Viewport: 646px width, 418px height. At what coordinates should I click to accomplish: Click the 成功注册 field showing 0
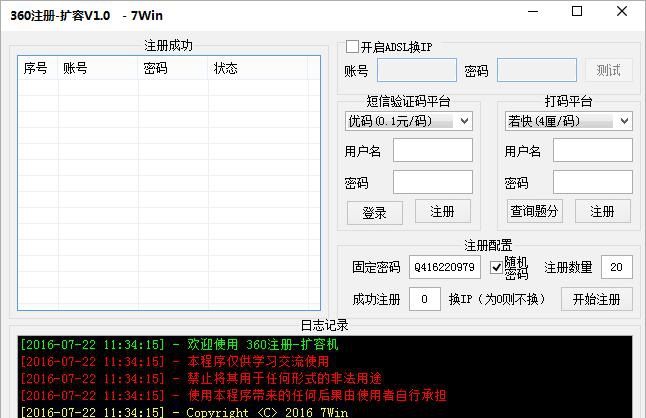coord(425,299)
